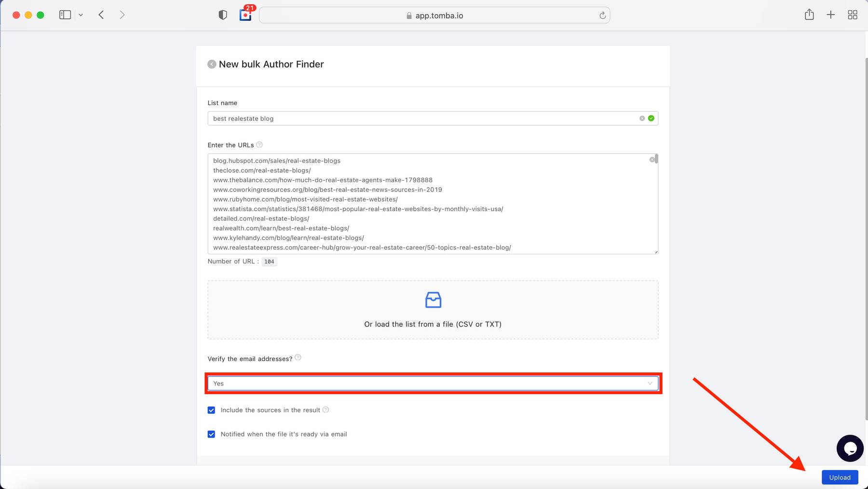Toggle the Safari sidebar

pos(65,15)
